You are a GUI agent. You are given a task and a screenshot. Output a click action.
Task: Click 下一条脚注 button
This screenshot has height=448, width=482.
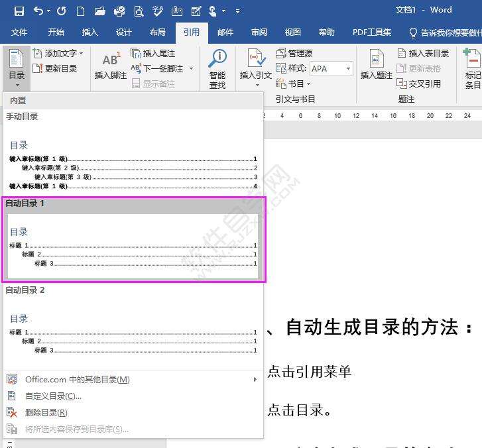(158, 68)
